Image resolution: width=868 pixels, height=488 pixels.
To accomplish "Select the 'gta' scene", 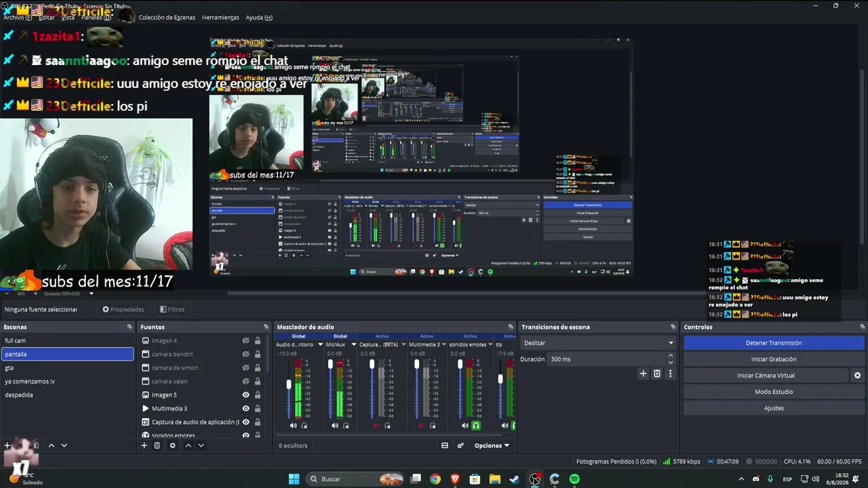I will (68, 367).
